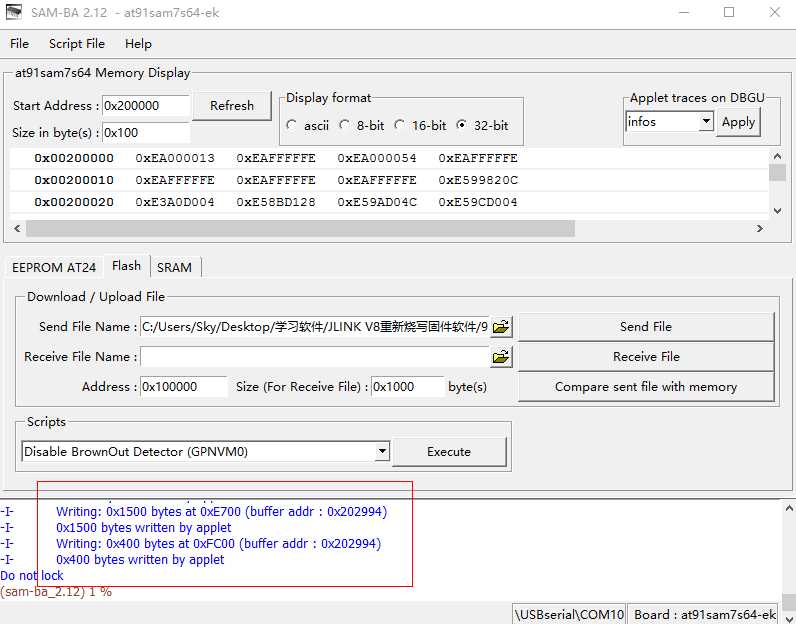This screenshot has height=624, width=796.
Task: Open the File menu
Action: point(19,44)
